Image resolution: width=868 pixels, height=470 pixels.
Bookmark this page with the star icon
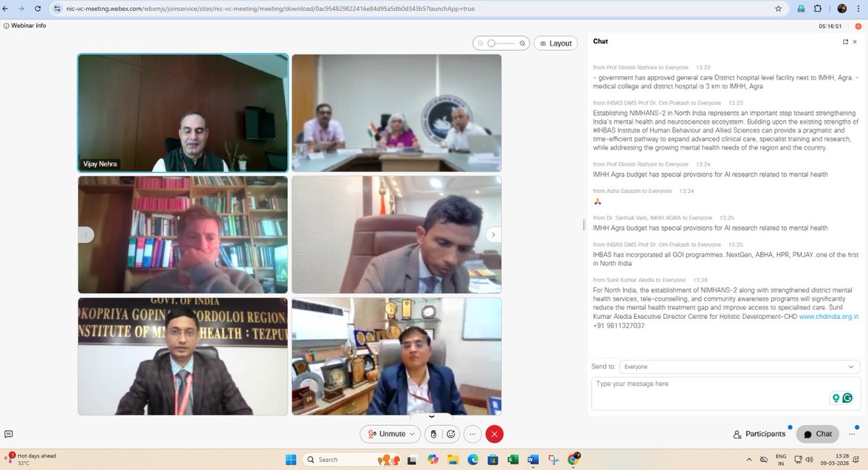click(x=778, y=9)
